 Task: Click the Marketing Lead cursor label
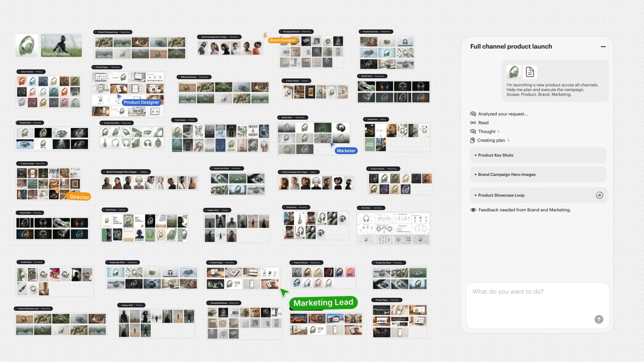coord(323,303)
